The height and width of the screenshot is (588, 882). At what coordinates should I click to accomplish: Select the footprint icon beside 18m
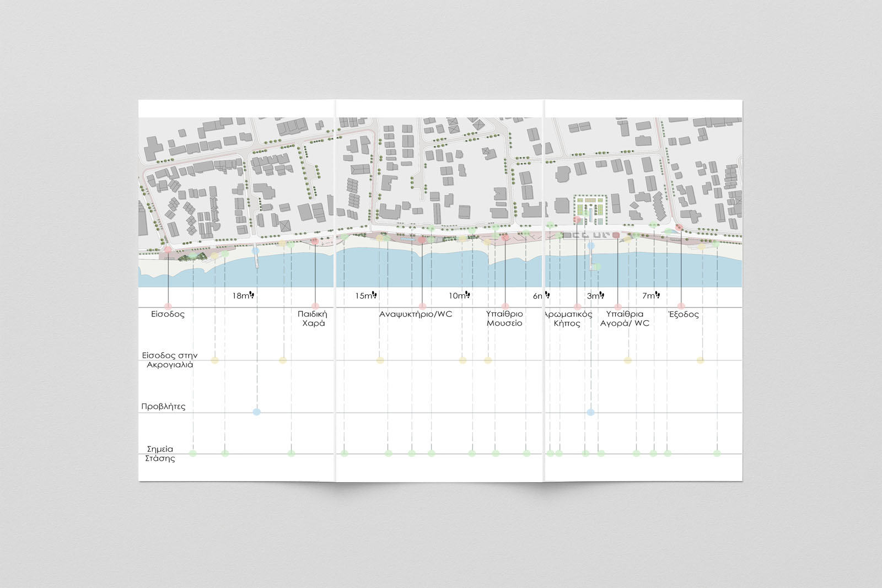pyautogui.click(x=250, y=294)
